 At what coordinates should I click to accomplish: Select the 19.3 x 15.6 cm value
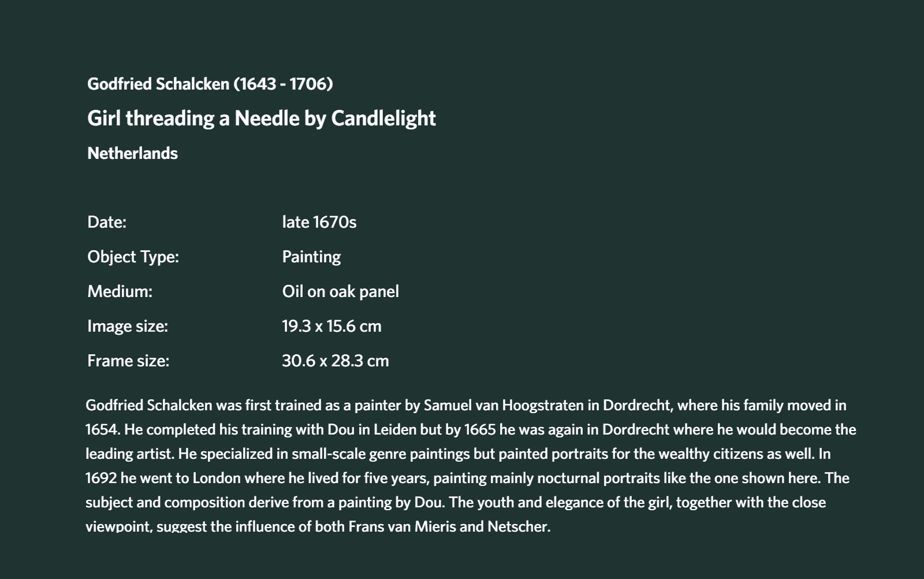(x=331, y=326)
